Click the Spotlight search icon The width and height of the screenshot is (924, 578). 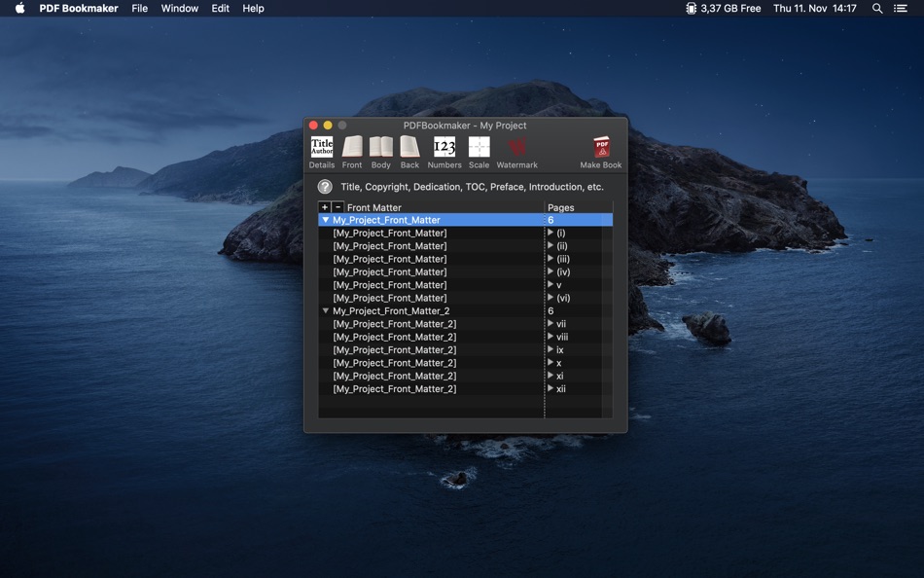(877, 8)
